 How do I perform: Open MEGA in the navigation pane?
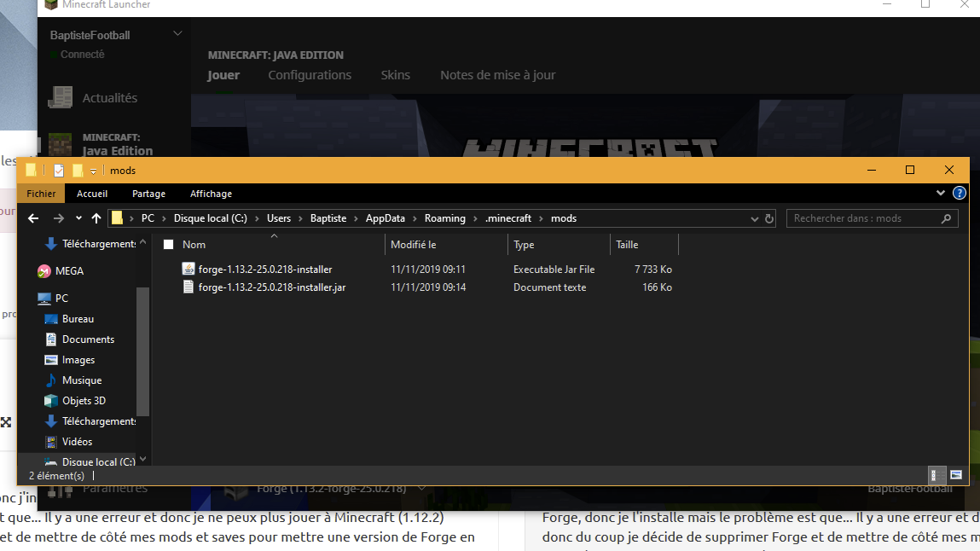[69, 271]
